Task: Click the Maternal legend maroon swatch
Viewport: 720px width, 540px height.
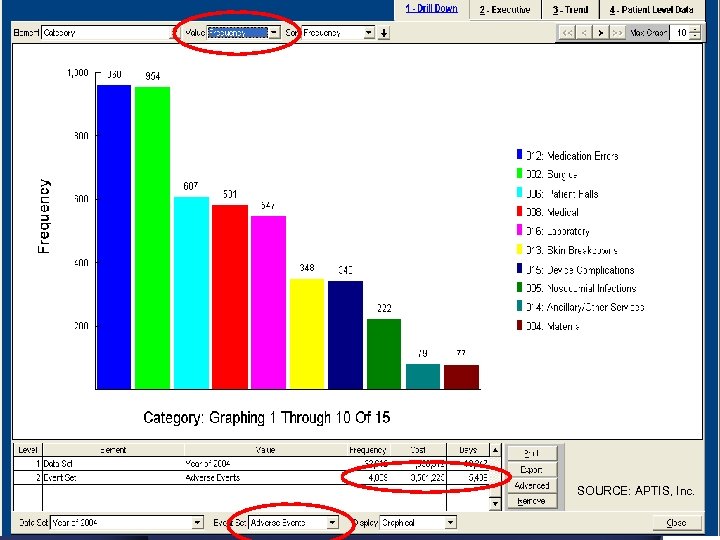Action: click(519, 325)
